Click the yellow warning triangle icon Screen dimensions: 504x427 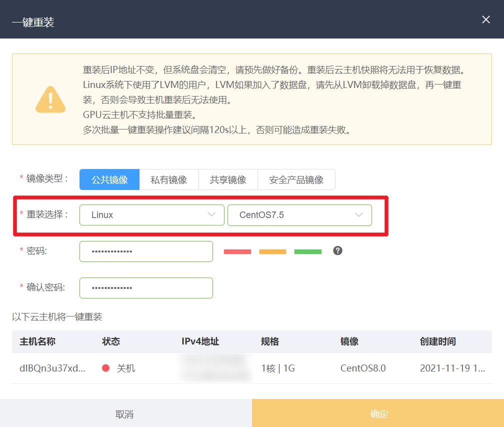pos(50,99)
